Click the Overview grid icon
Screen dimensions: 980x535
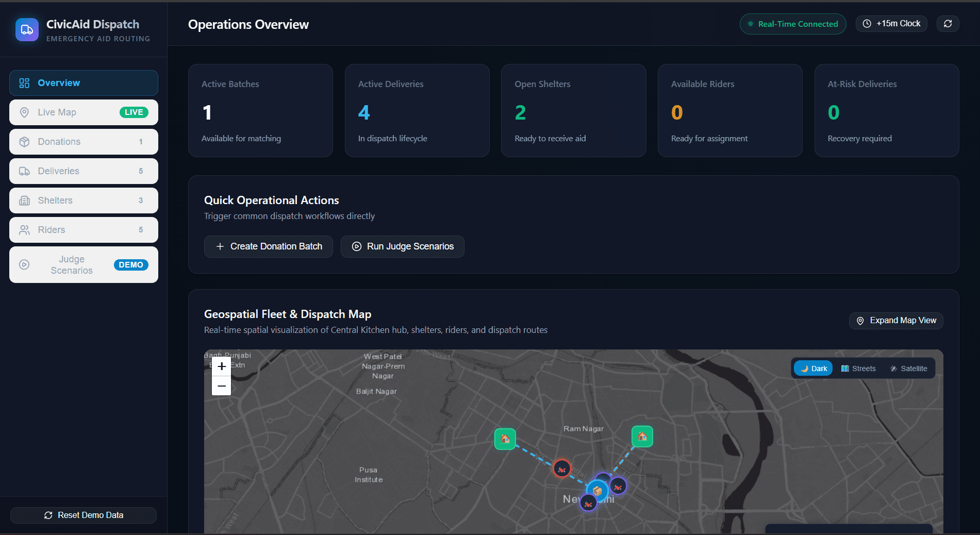point(24,83)
